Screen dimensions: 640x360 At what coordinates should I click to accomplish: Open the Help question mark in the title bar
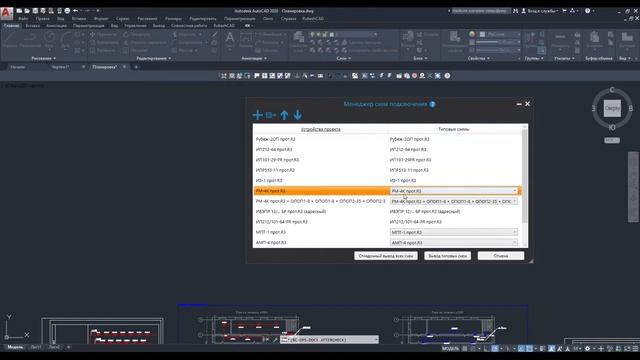click(x=587, y=11)
